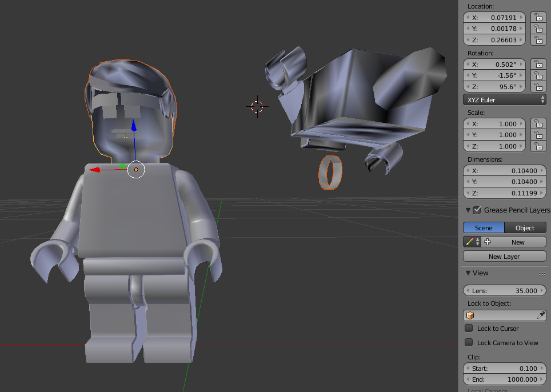
Task: Click the New Layer button
Action: tap(504, 257)
